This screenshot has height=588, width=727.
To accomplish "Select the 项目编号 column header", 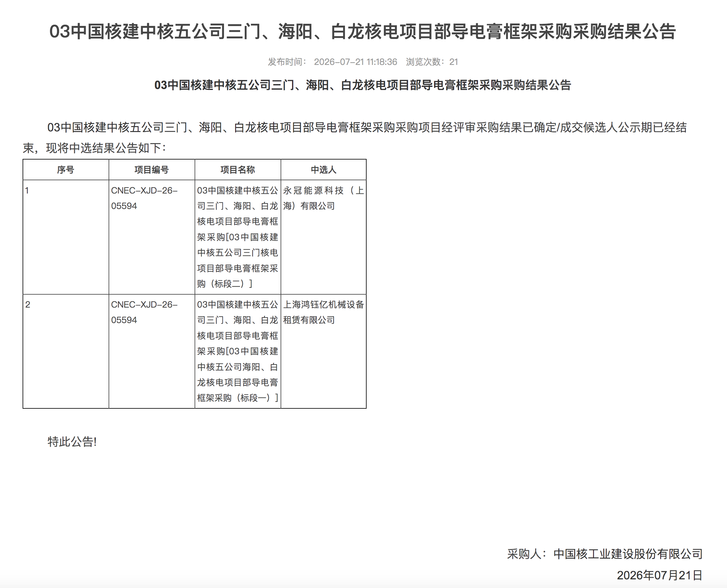I will point(152,170).
